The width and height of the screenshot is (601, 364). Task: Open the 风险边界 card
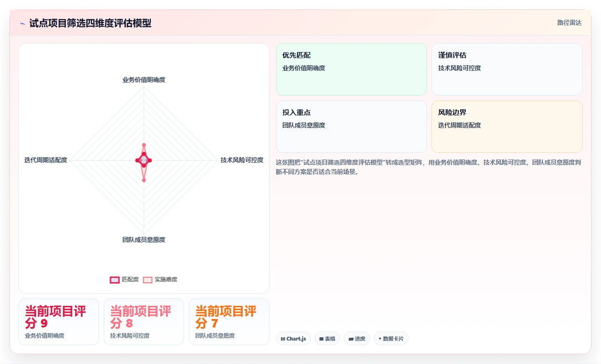tap(507, 127)
